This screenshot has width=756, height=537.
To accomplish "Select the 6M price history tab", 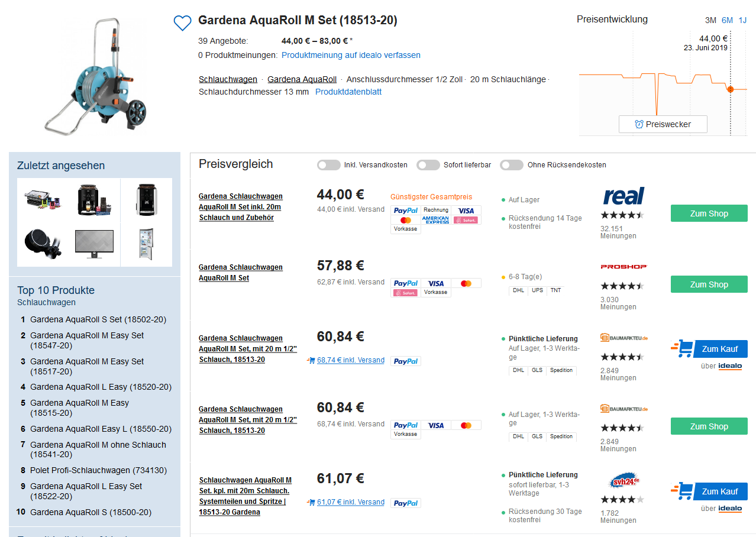I will coord(727,20).
